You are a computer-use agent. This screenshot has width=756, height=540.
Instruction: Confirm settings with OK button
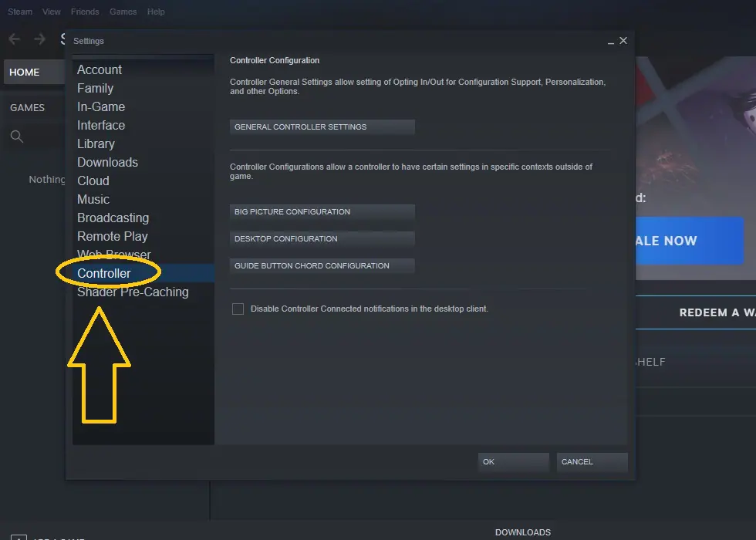pos(514,462)
